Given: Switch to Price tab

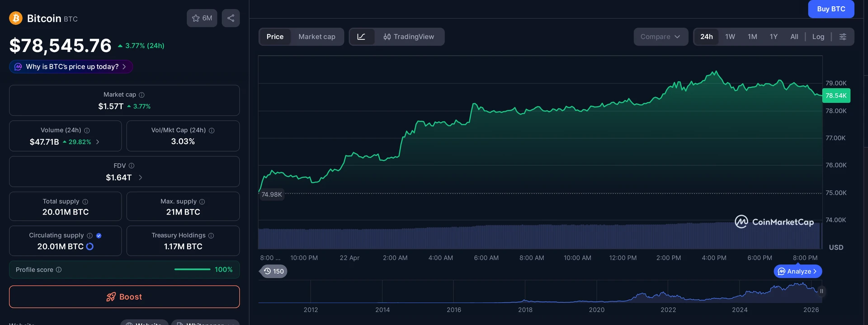Looking at the screenshot, I should [275, 37].
